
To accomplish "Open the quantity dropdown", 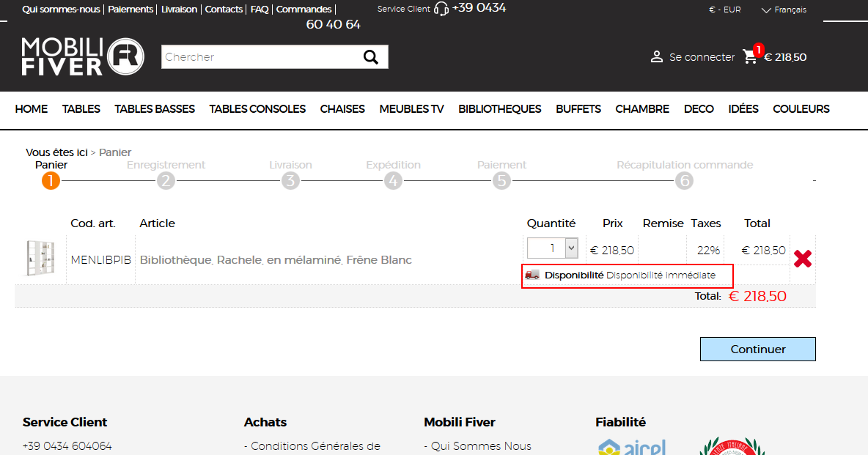I will click(553, 248).
